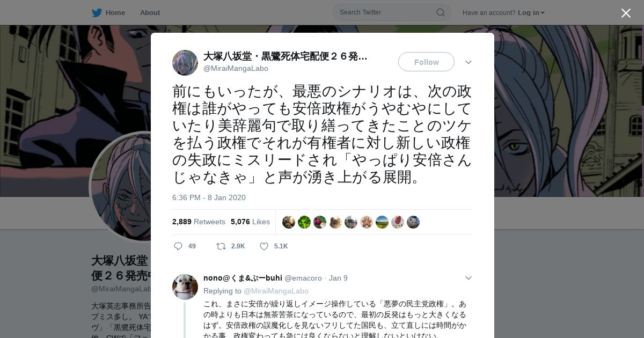Click first liker avatar in the row
Viewport: 644px width, 338px height.
pyautogui.click(x=289, y=222)
